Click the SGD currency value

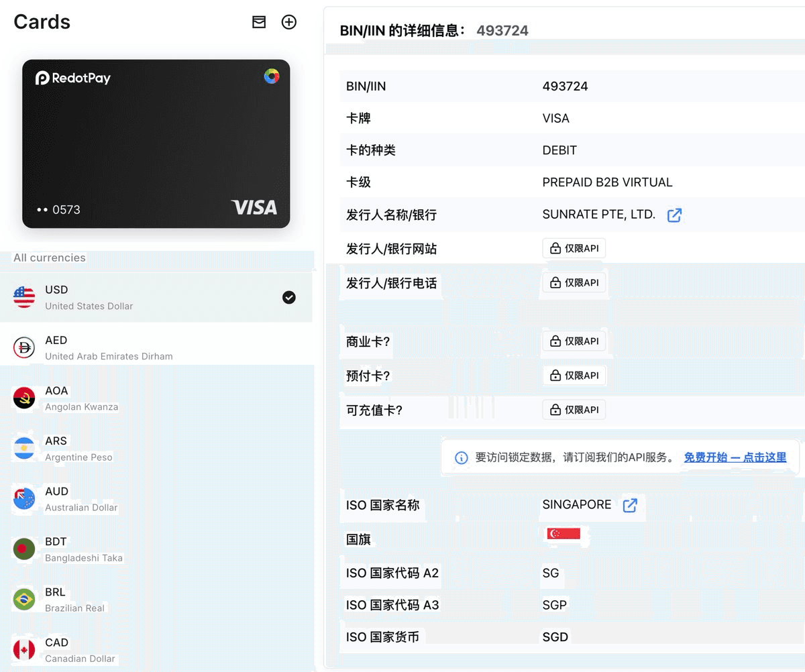coord(555,637)
